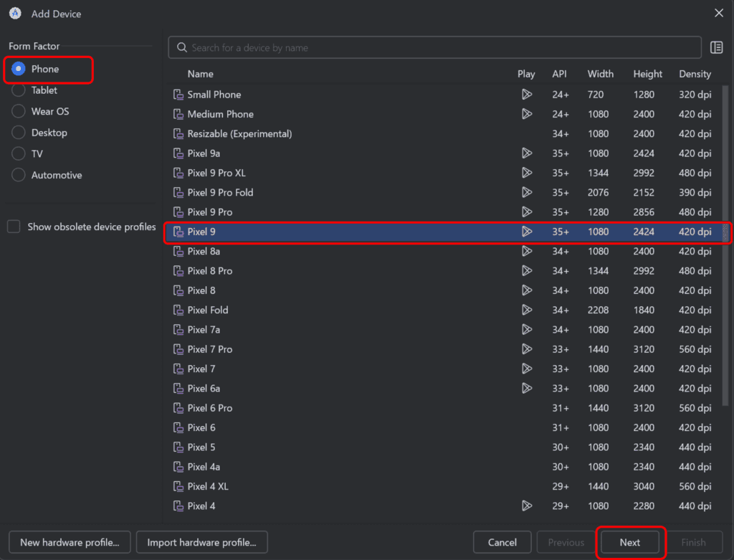Click Play Store icon in Small Phone row
734x560 pixels.
tap(527, 95)
